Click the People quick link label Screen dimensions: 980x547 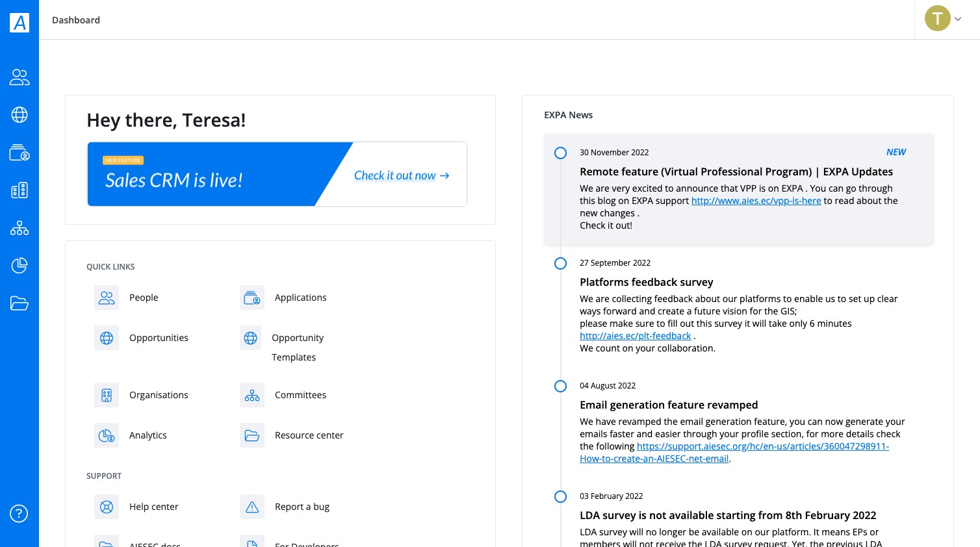point(144,298)
